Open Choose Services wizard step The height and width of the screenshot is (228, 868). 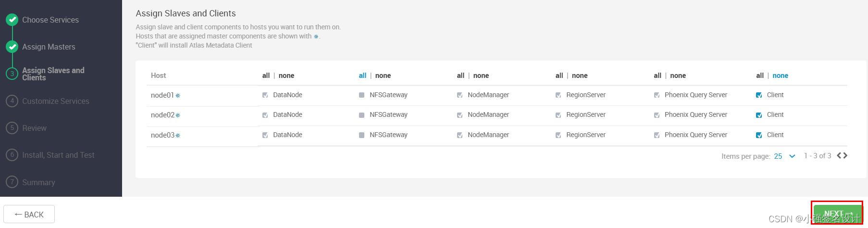[50, 20]
